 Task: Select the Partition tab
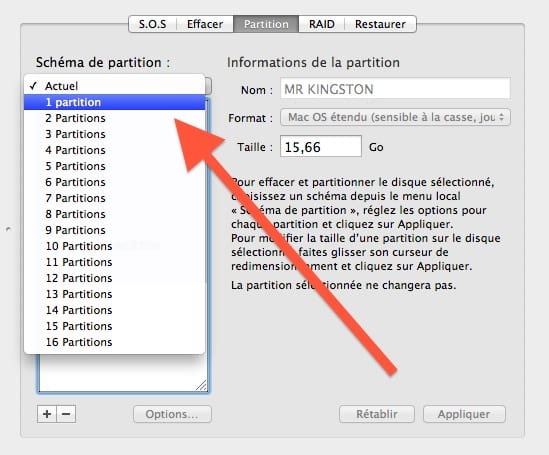[x=266, y=24]
